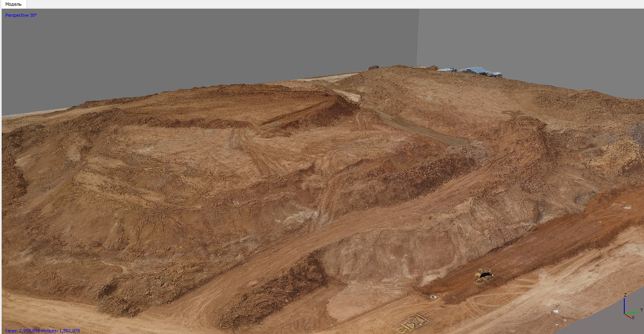Click the empty gray background upper left
This screenshot has height=334, width=644.
pos(164,49)
